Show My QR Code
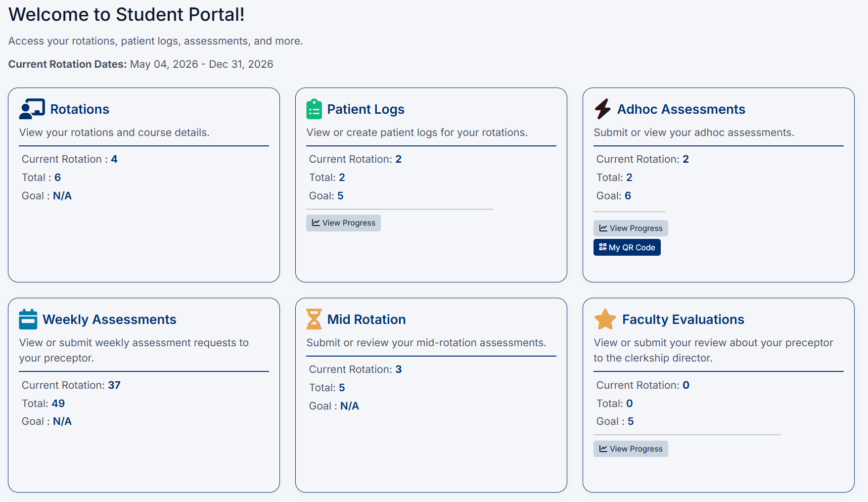The height and width of the screenshot is (502, 868). [x=627, y=247]
